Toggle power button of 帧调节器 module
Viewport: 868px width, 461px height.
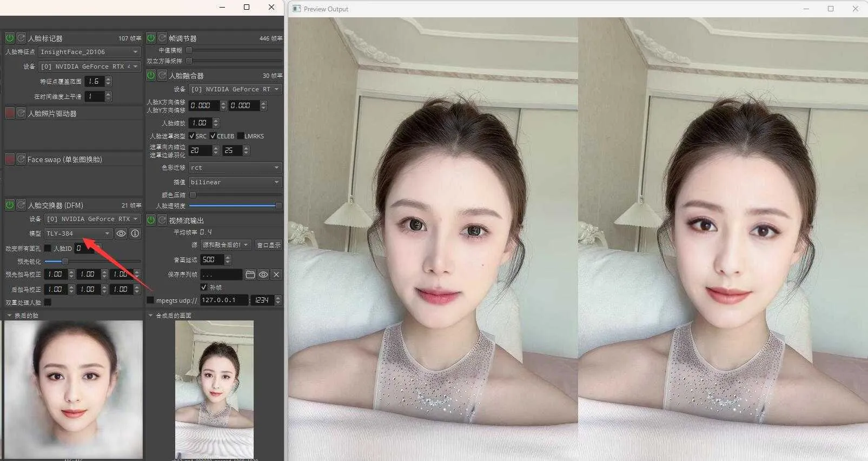pyautogui.click(x=151, y=38)
